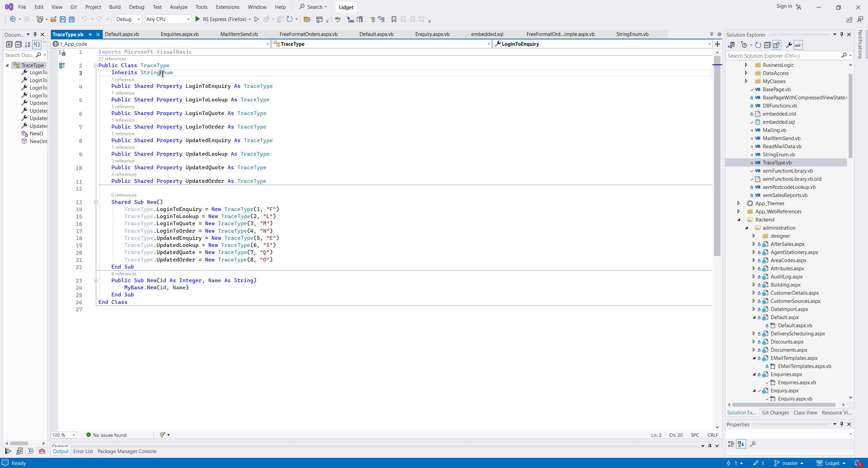The height and width of the screenshot is (468, 868).
Task: Open the Error List panel tab
Action: [x=83, y=451]
